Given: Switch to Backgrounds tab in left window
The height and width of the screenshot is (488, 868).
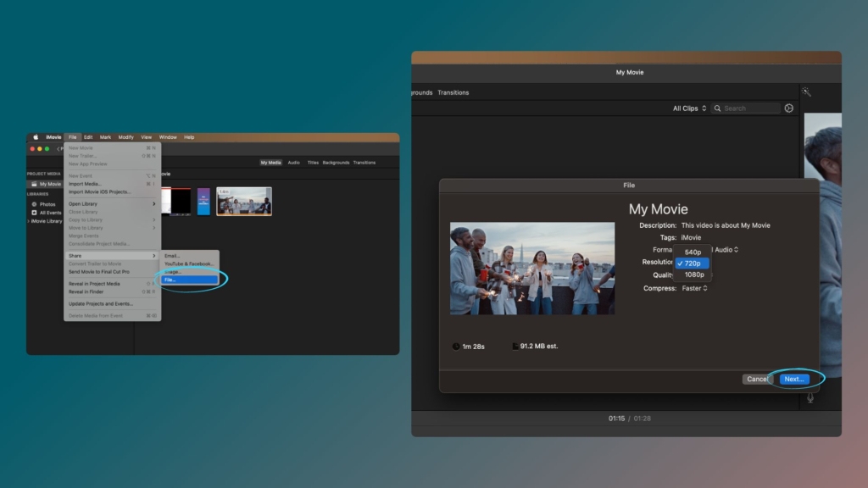Looking at the screenshot, I should pyautogui.click(x=336, y=163).
